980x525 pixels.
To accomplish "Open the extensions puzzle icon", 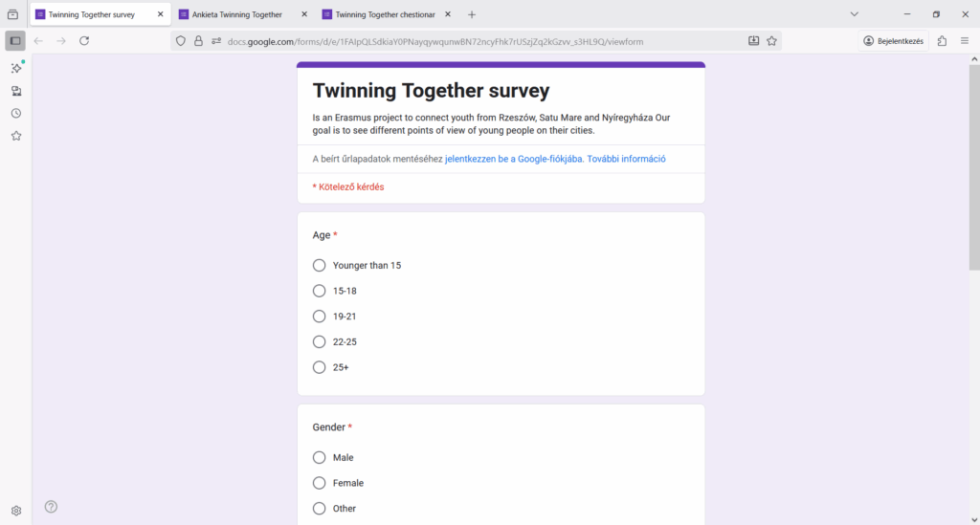I will [942, 41].
